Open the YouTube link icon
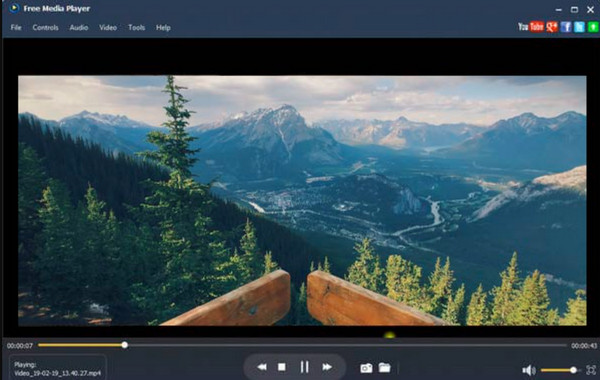Viewport: 600px width, 380px height. tap(531, 26)
